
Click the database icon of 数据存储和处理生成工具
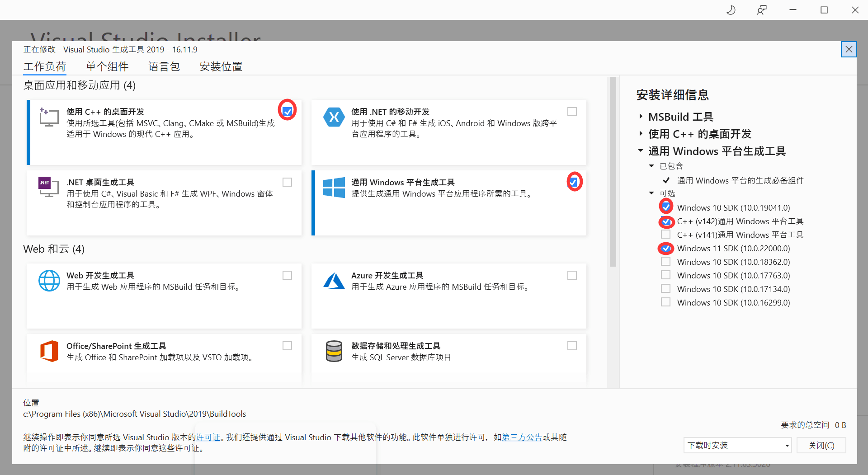point(334,351)
